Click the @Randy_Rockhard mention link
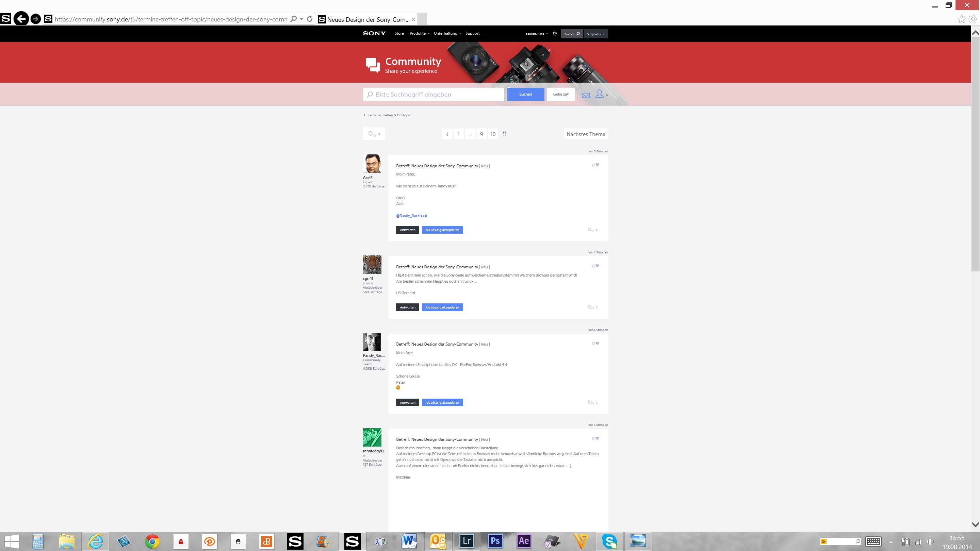This screenshot has height=551, width=980. coord(411,216)
